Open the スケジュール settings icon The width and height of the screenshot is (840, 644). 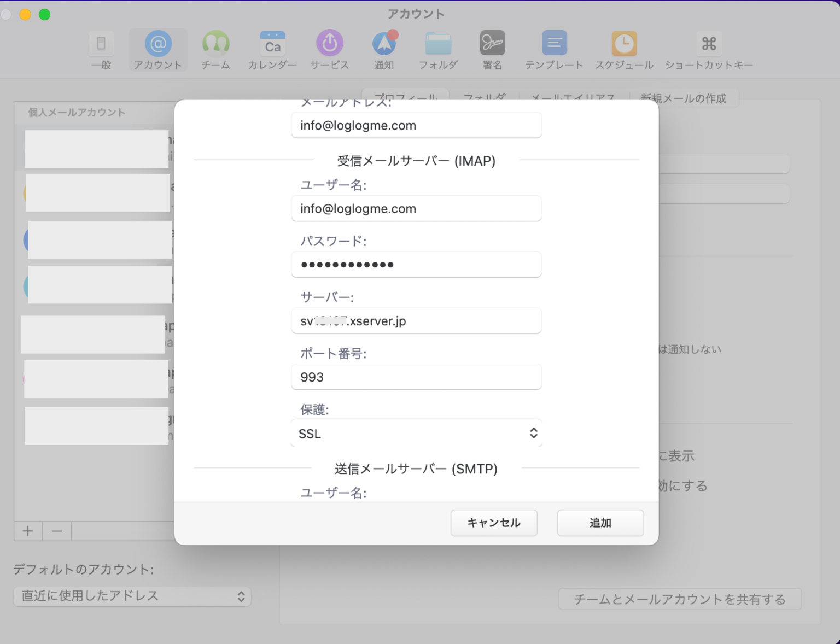[624, 49]
